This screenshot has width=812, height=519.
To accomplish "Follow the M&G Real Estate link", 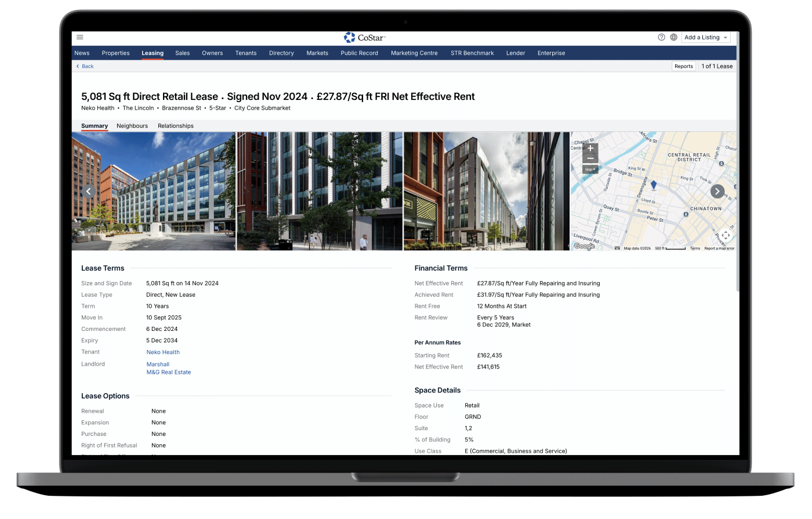I will point(169,372).
